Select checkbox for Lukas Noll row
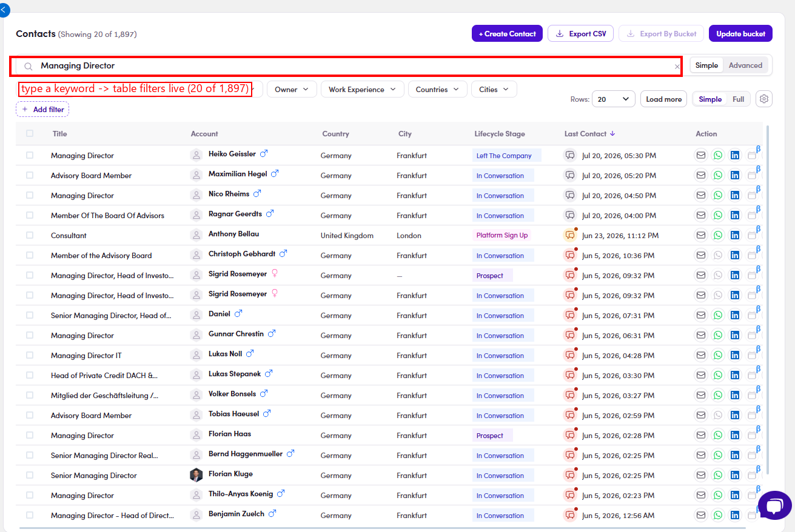 pos(30,355)
